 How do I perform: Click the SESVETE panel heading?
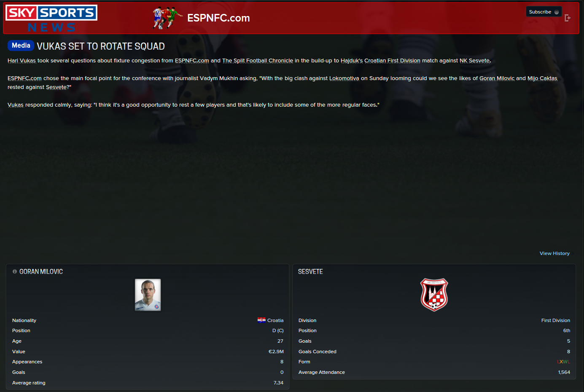tap(310, 272)
